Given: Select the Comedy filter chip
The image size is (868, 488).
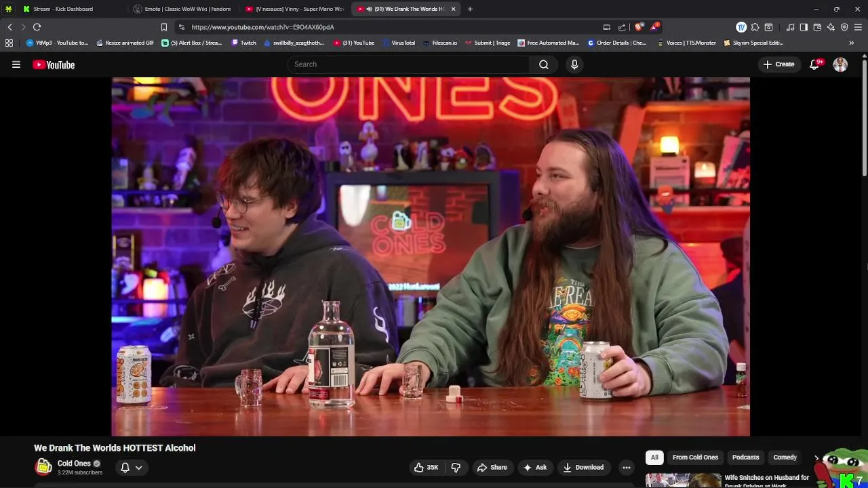Looking at the screenshot, I should click(785, 457).
